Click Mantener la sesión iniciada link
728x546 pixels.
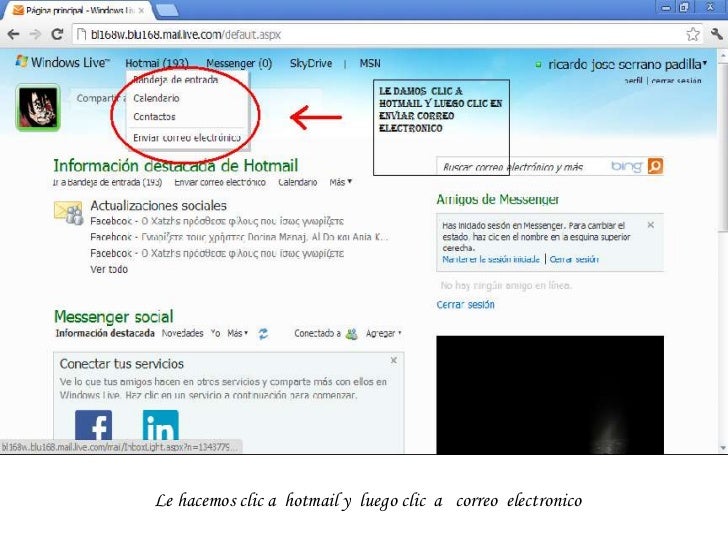pos(491,259)
